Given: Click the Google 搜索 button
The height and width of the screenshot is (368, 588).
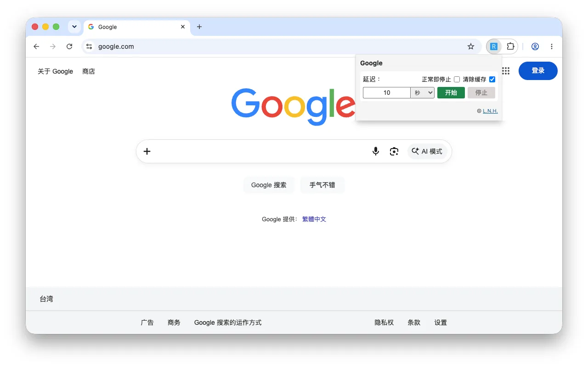Looking at the screenshot, I should click(269, 185).
